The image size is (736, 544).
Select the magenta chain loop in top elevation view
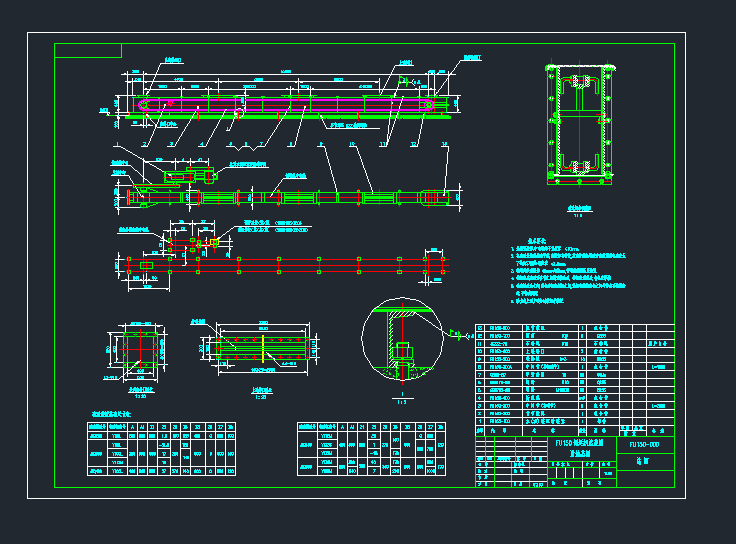click(290, 100)
